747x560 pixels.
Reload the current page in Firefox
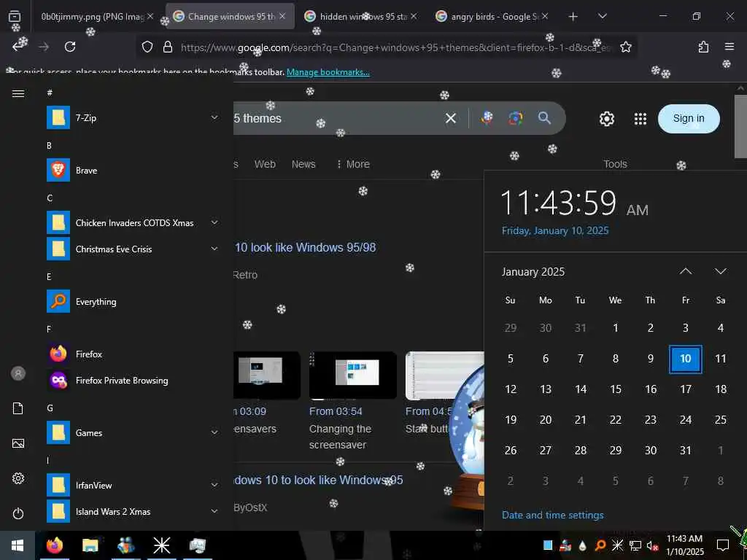[70, 47]
